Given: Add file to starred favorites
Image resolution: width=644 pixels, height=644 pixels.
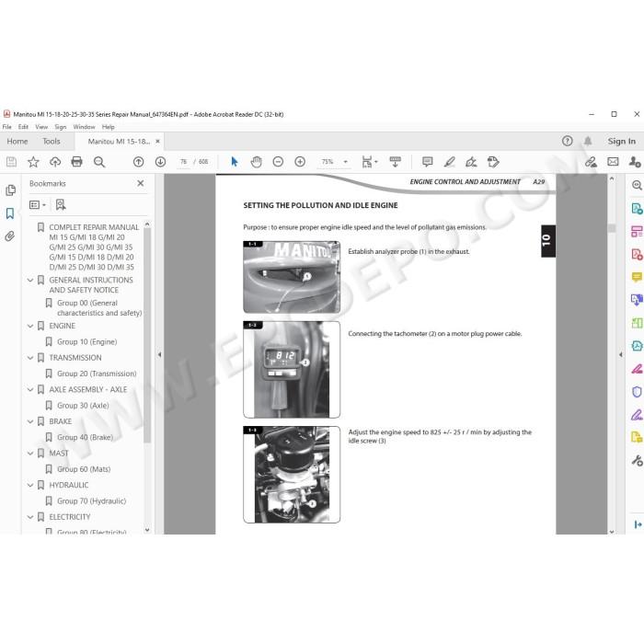Looking at the screenshot, I should [x=33, y=162].
